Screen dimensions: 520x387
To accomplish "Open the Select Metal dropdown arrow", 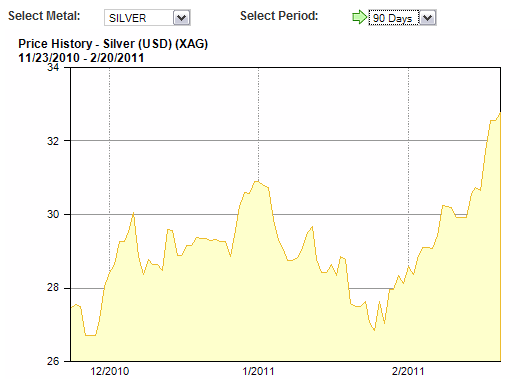I will (x=182, y=18).
